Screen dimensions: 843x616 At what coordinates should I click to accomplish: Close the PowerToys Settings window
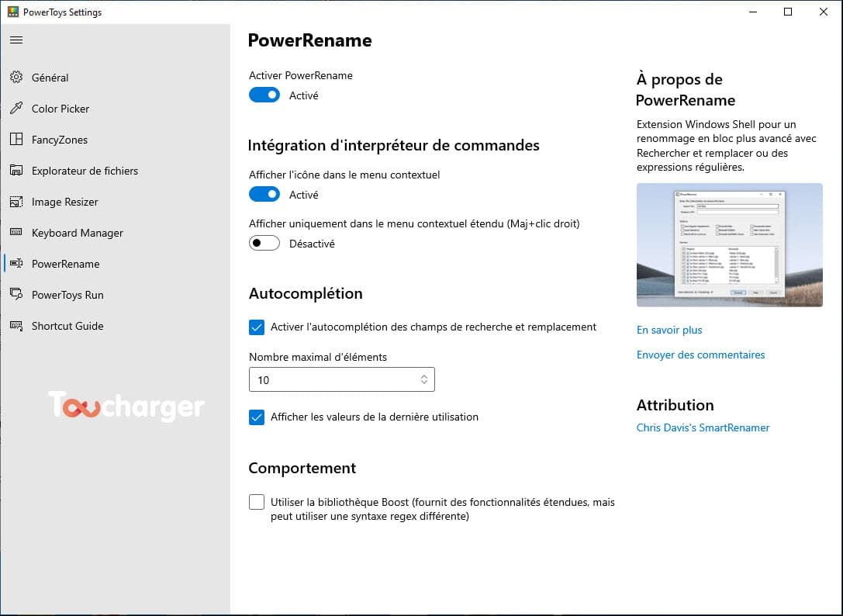pos(823,12)
